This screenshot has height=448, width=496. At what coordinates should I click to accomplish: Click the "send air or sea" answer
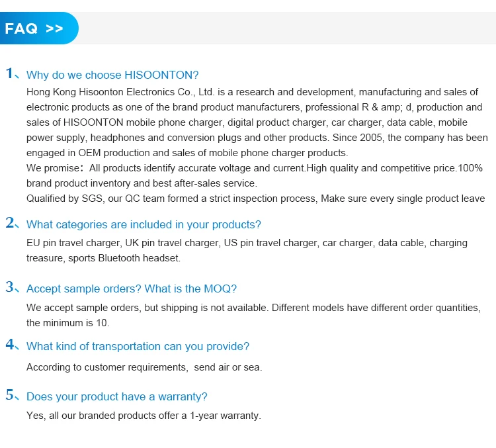click(144, 367)
